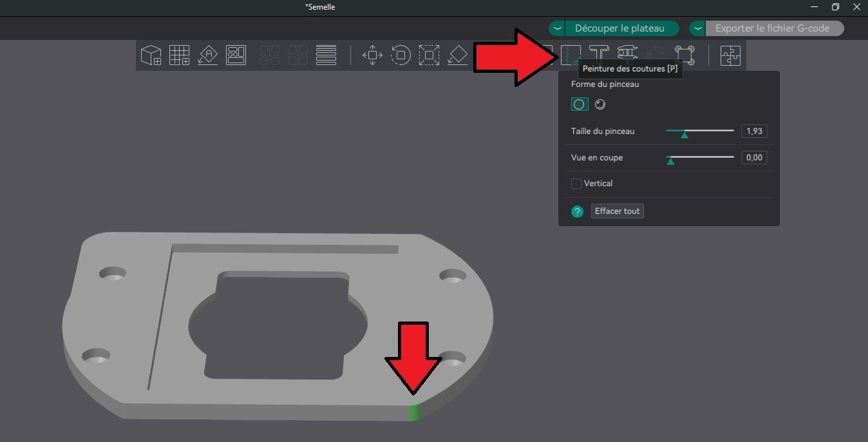The height and width of the screenshot is (442, 868).
Task: Restore down the application window
Action: point(835,7)
